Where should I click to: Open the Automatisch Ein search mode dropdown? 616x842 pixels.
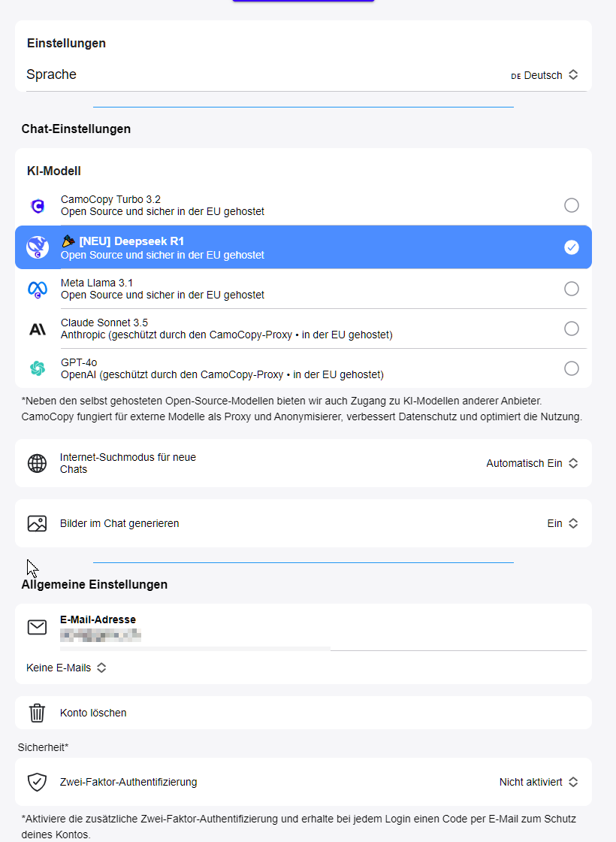coord(532,463)
